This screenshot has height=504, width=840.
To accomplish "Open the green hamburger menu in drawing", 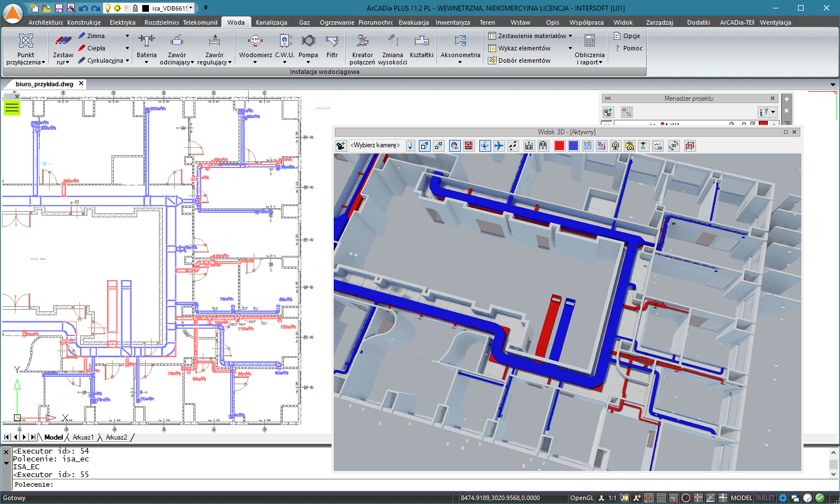I will point(12,107).
